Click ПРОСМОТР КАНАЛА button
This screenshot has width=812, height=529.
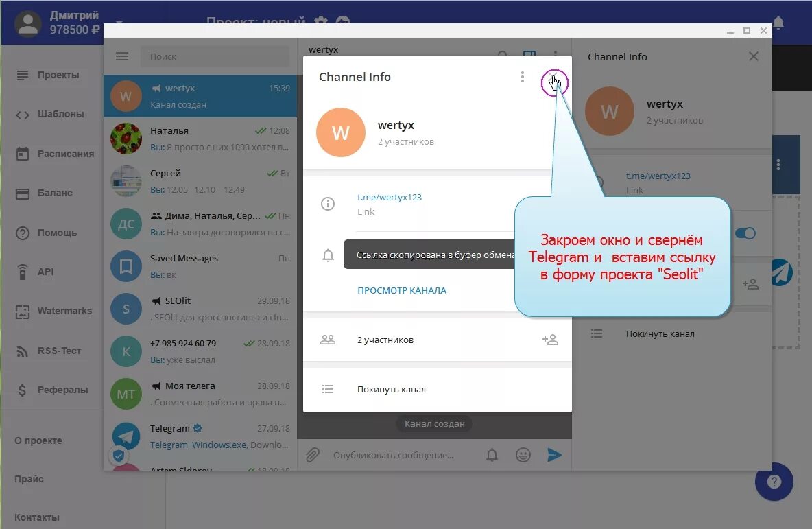click(402, 290)
